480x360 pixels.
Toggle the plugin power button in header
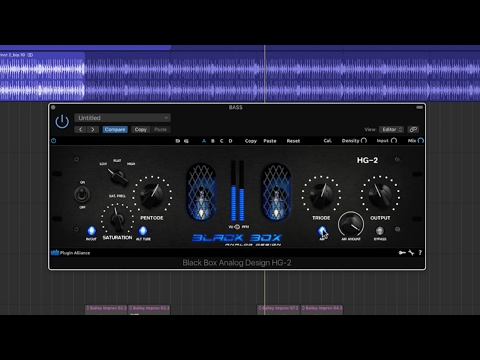(x=62, y=122)
